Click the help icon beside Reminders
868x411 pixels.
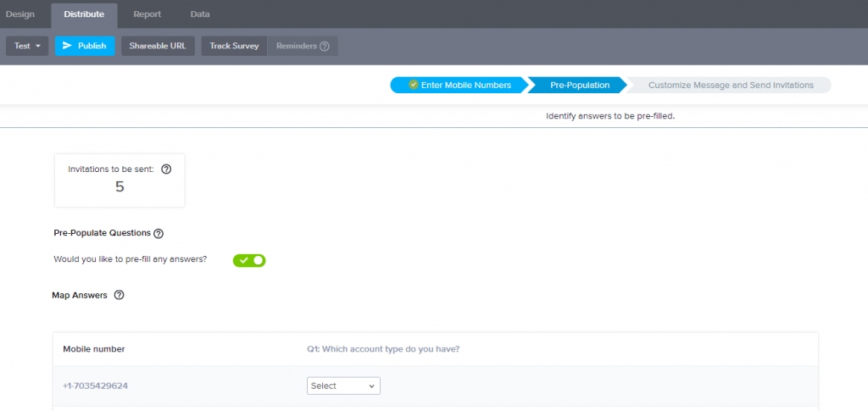tap(325, 46)
